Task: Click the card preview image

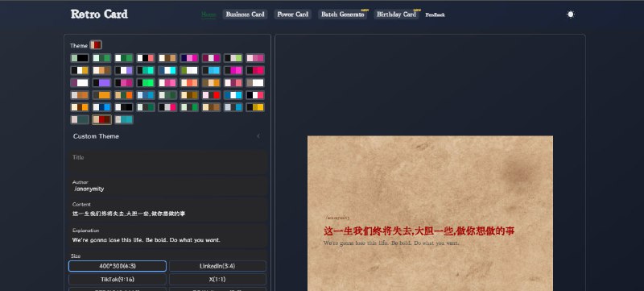Action: 430,214
